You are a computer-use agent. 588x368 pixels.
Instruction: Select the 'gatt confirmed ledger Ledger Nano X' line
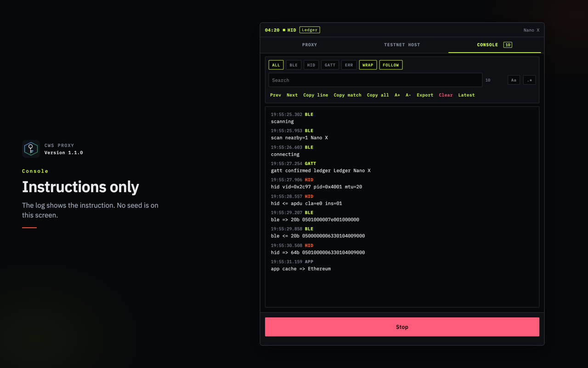pyautogui.click(x=321, y=171)
